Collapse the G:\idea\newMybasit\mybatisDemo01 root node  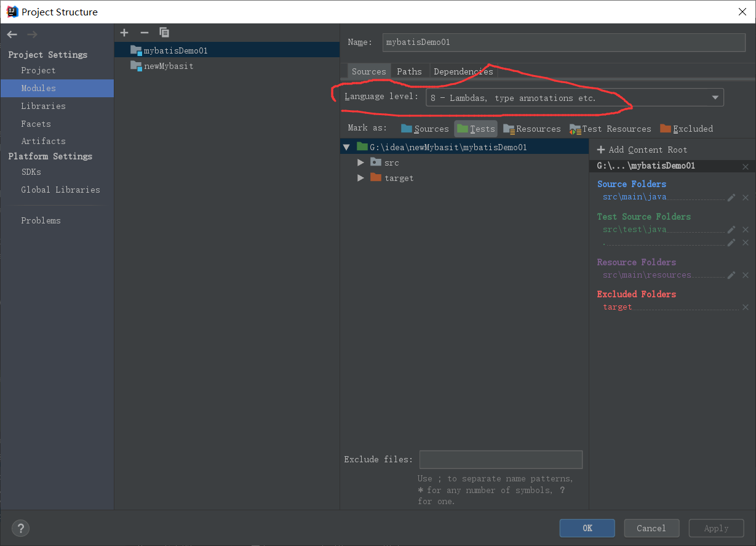(x=346, y=147)
